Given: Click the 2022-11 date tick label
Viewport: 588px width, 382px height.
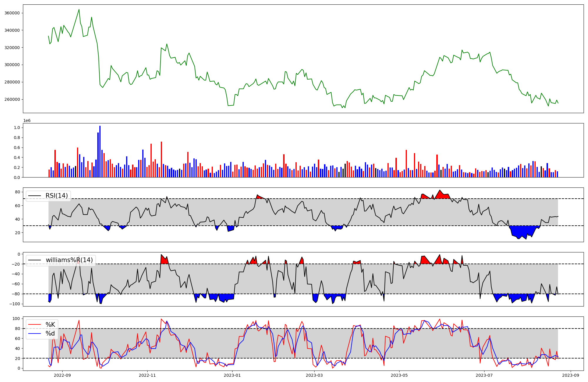Looking at the screenshot, I should (x=147, y=375).
